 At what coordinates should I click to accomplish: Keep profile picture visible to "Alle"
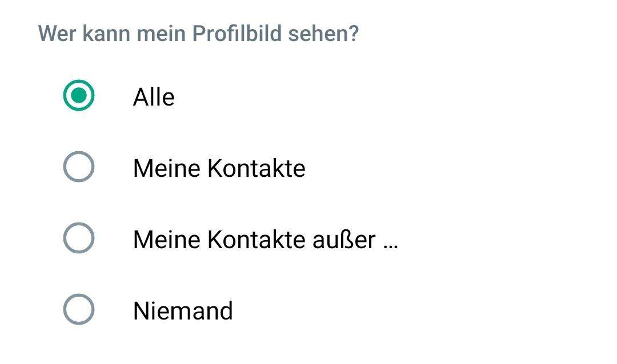pyautogui.click(x=154, y=97)
